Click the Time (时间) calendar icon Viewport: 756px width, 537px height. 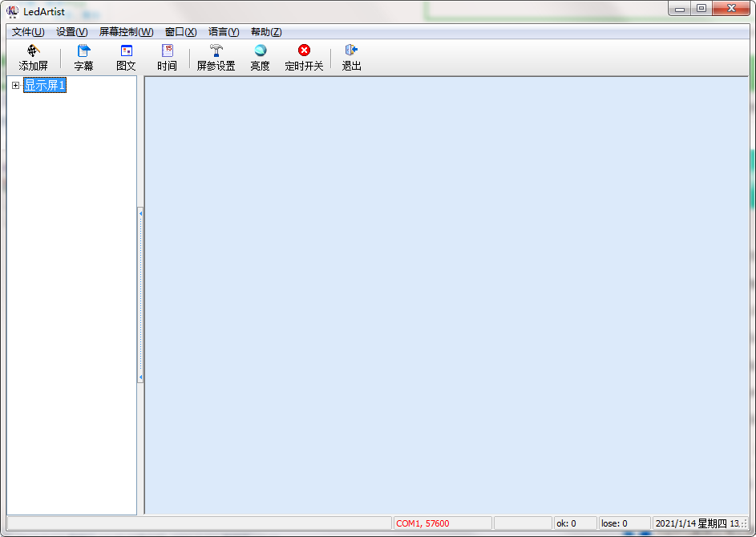coord(167,51)
